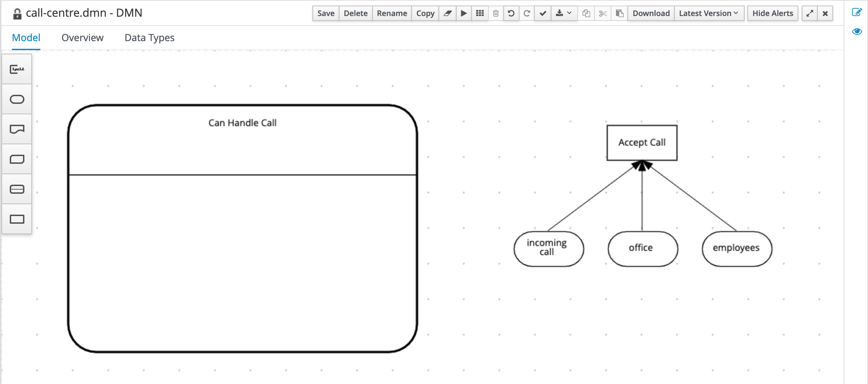Open the Latest Version dropdown
The image size is (868, 384).
[x=709, y=13]
